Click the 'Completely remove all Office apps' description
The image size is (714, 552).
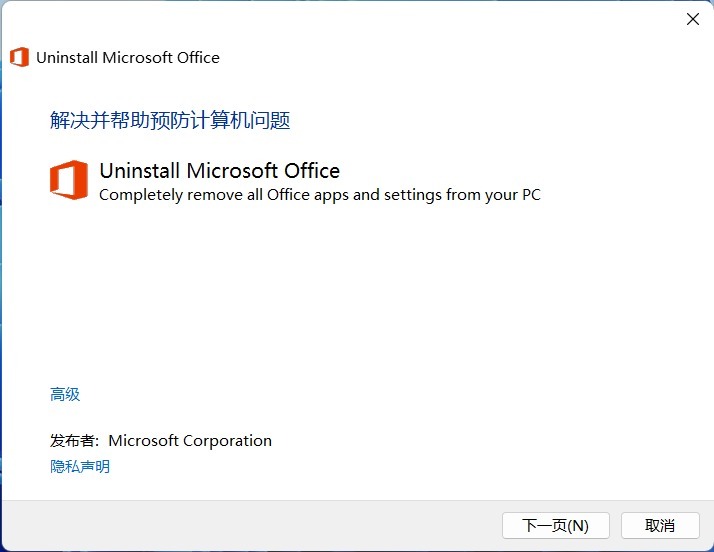click(x=319, y=195)
